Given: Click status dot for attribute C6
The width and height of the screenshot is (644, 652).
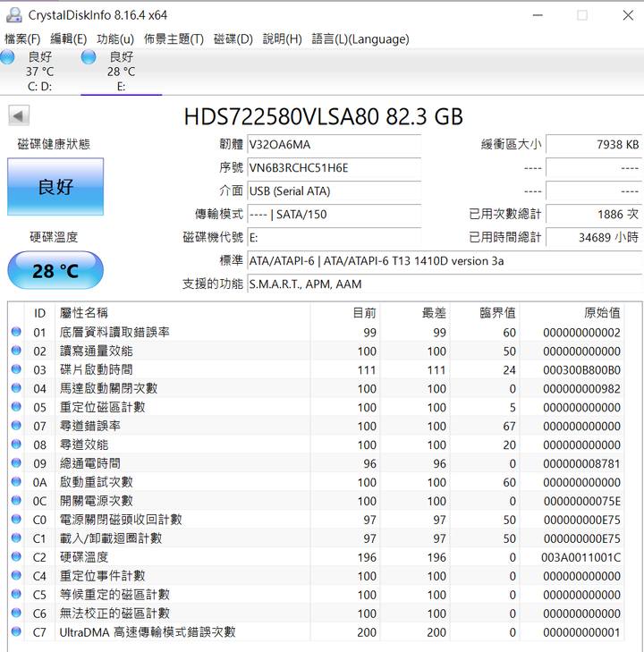Looking at the screenshot, I should 16,613.
